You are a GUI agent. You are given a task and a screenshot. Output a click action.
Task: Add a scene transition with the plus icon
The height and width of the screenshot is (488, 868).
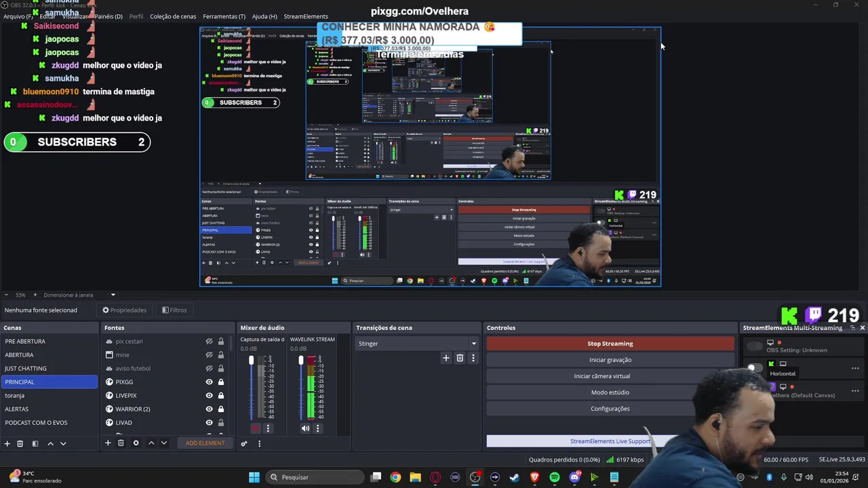tap(446, 358)
